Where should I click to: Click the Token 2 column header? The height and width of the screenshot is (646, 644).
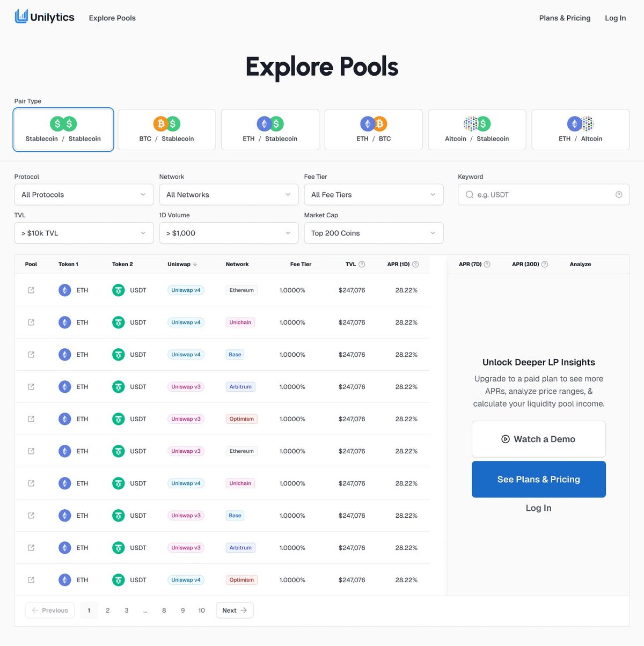(122, 264)
